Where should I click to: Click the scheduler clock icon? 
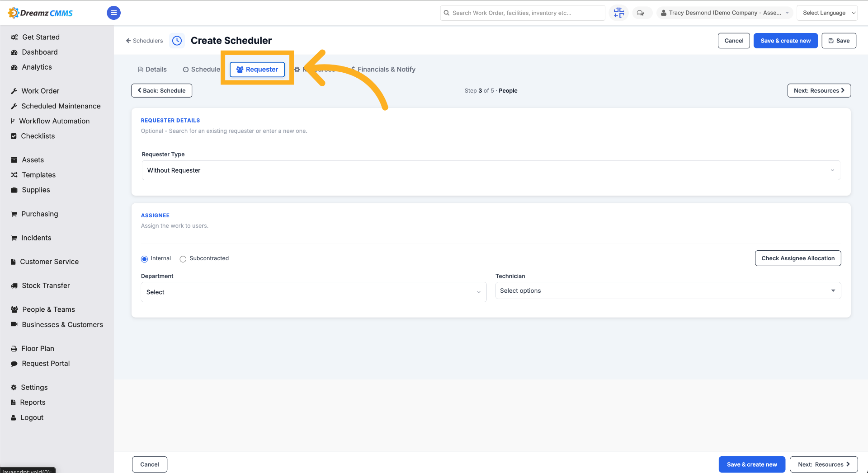point(177,41)
